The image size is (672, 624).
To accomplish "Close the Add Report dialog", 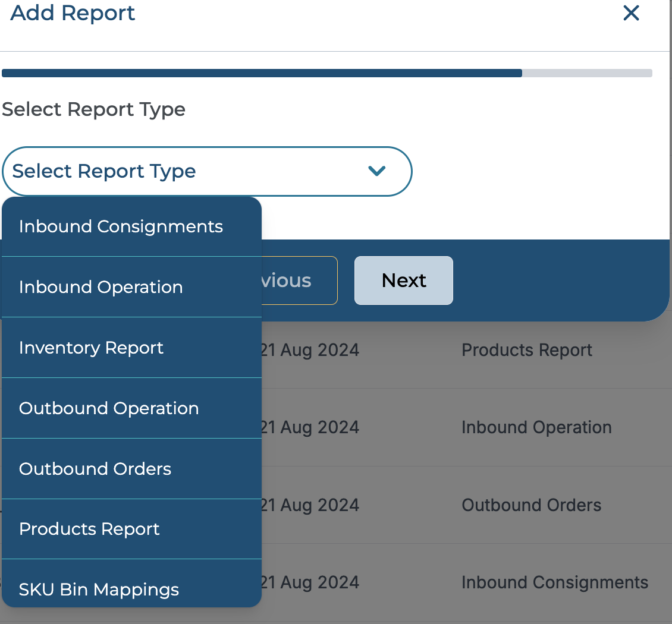I will [x=631, y=13].
